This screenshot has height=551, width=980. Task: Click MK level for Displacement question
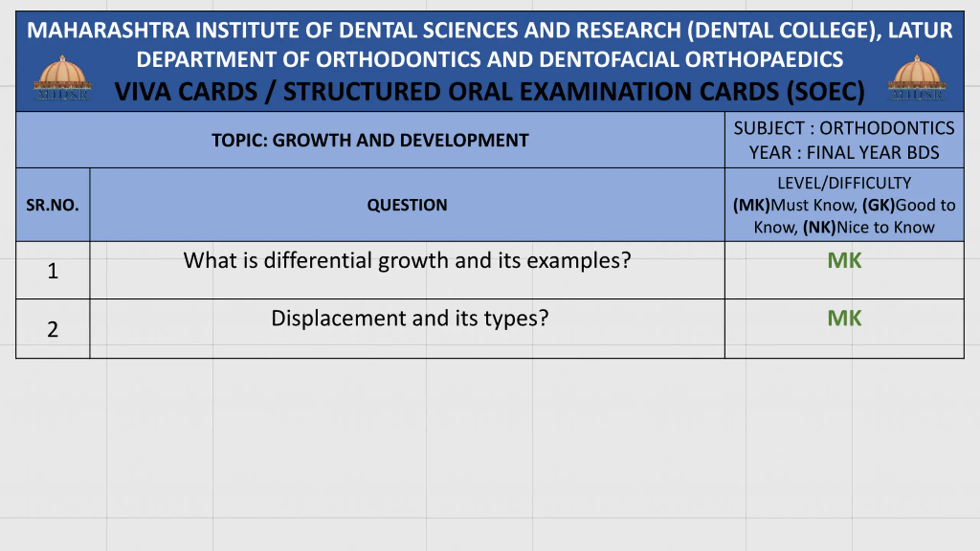(x=844, y=318)
